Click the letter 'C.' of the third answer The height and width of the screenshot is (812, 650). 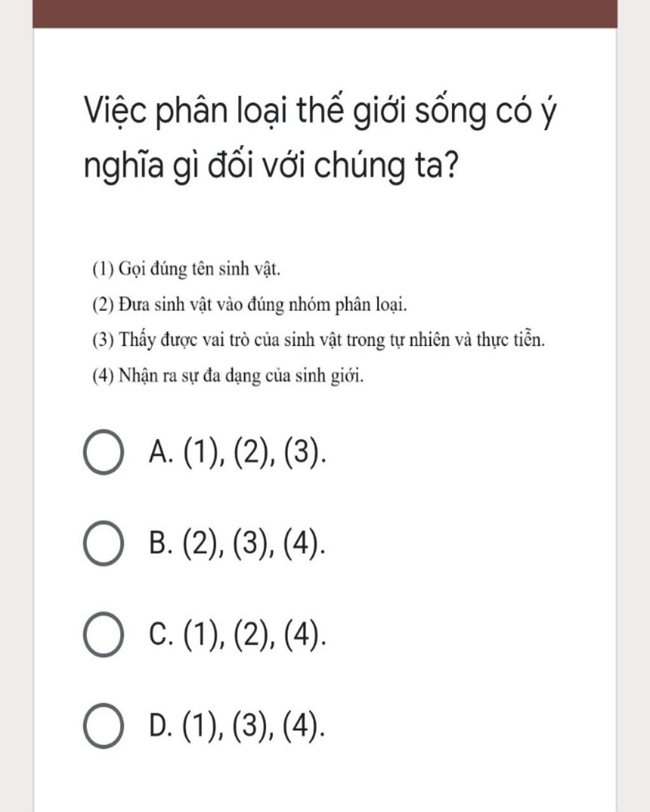point(161,636)
